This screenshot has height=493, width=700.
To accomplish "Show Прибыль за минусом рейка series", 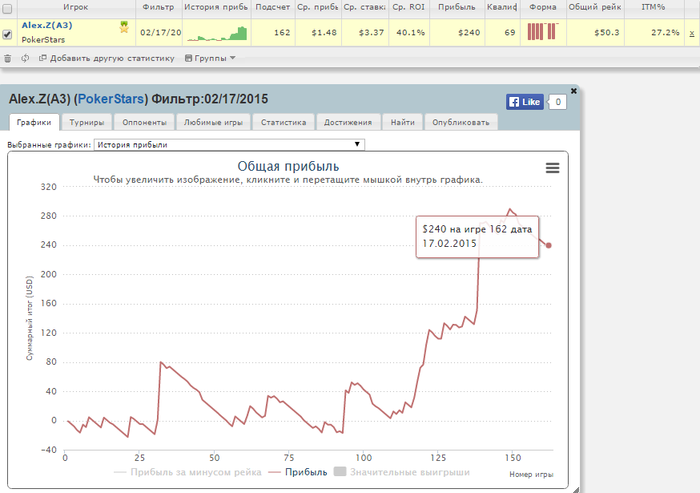I will (x=188, y=472).
